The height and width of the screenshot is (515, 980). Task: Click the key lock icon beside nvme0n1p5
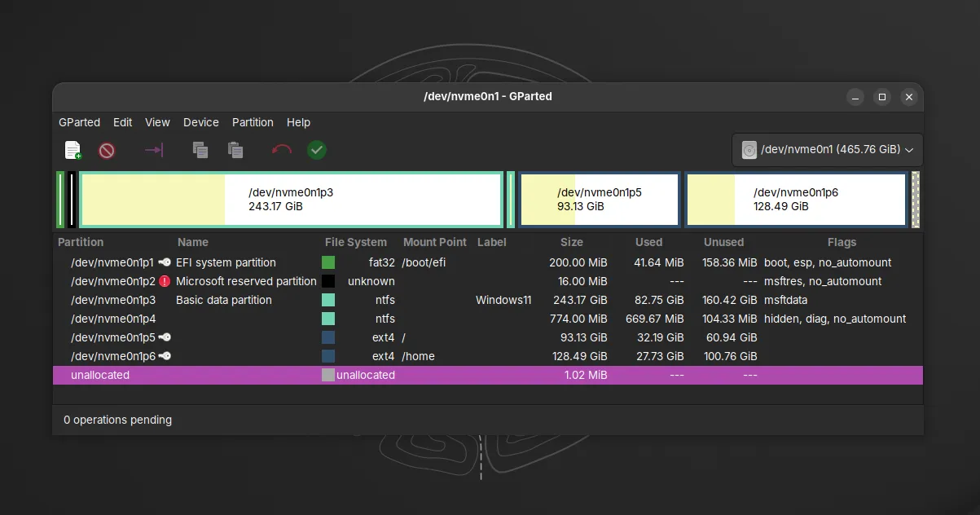(165, 337)
